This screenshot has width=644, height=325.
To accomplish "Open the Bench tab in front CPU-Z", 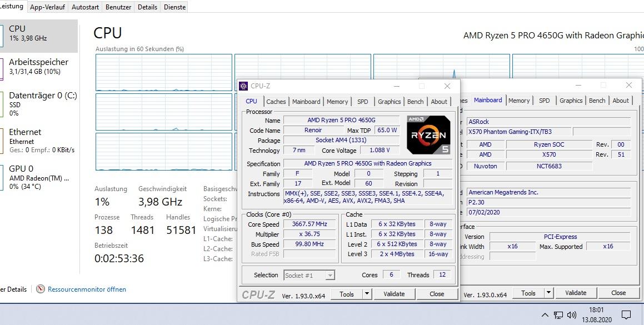I will click(x=415, y=102).
